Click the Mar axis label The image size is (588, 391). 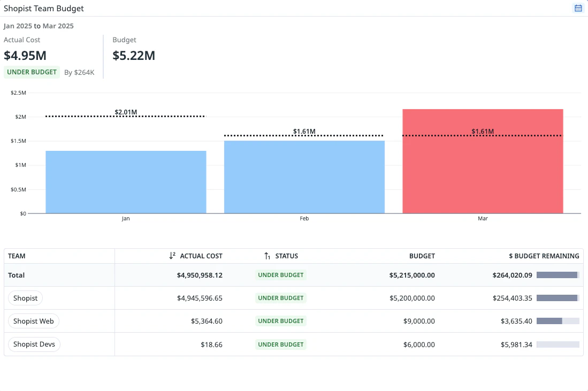(x=483, y=218)
